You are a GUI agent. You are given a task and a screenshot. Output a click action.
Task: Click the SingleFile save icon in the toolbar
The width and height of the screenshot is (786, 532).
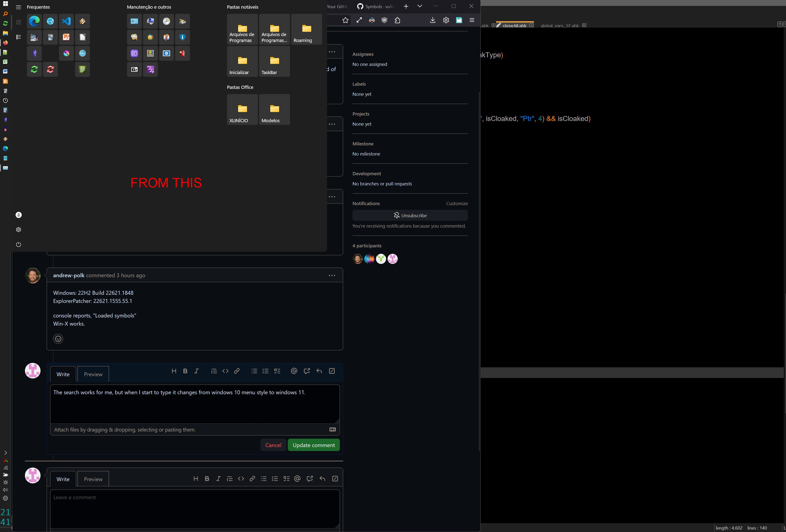(x=459, y=20)
